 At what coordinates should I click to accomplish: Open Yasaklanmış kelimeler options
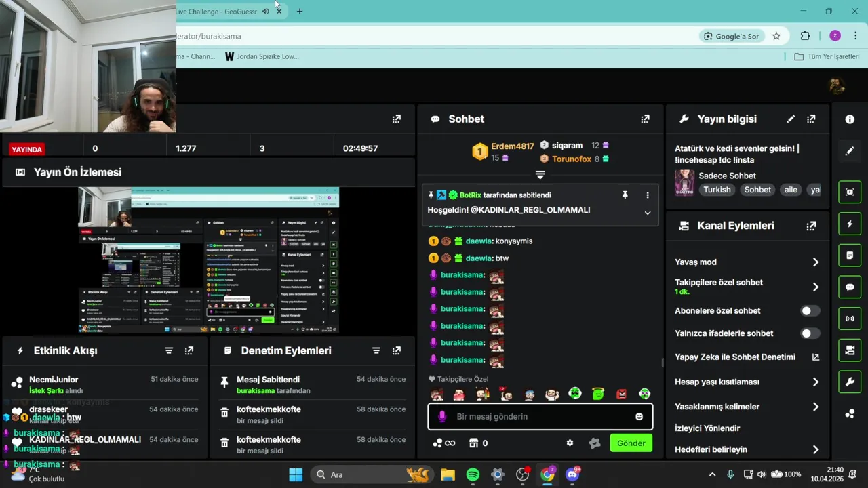(747, 407)
